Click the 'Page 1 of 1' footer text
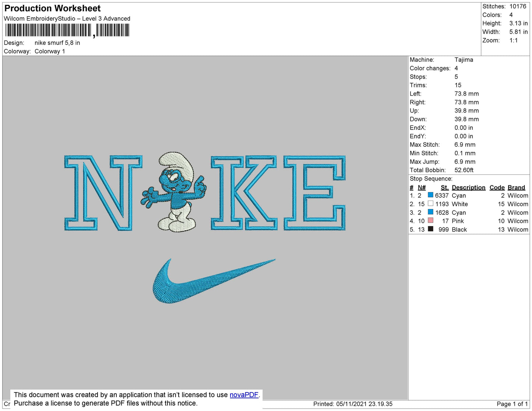Screen dimensions: 532x411 pos(512,404)
